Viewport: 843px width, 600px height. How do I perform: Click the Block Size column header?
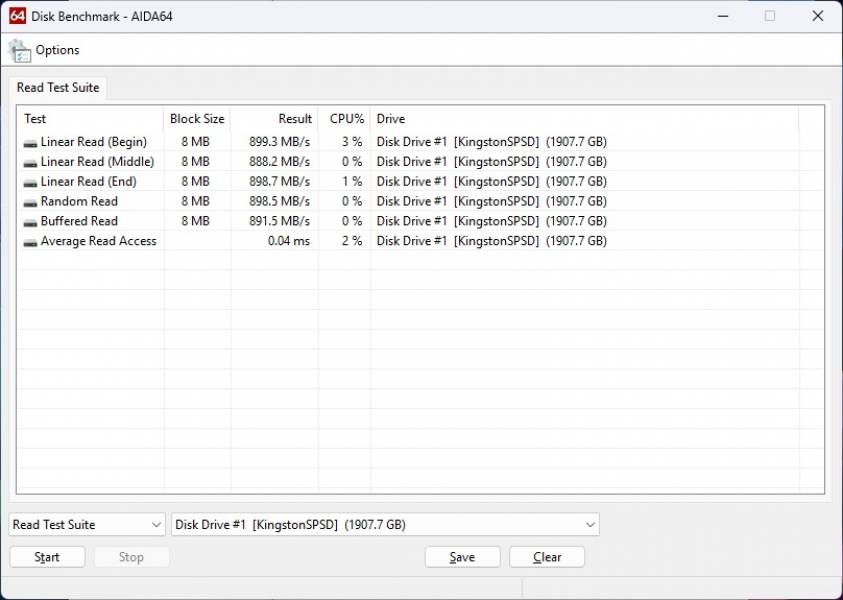[x=197, y=118]
